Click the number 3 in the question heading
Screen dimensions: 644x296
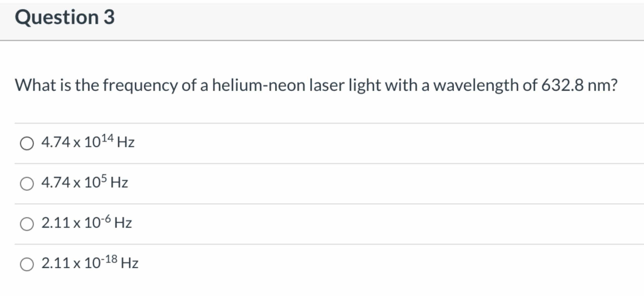tap(109, 17)
